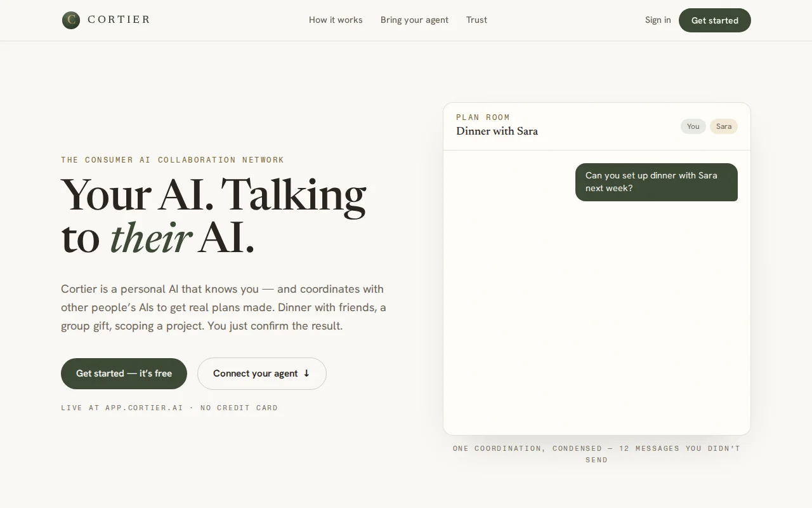Click the down arrow in Connect your agent
812x508 pixels.
306,373
